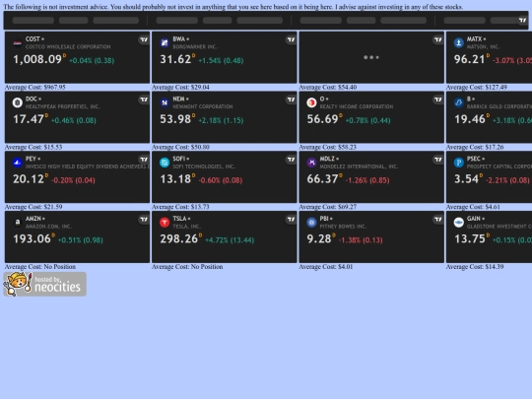The height and width of the screenshot is (399, 532).
Task: Click the Average Cost: $29.04 label
Action: click(x=180, y=88)
